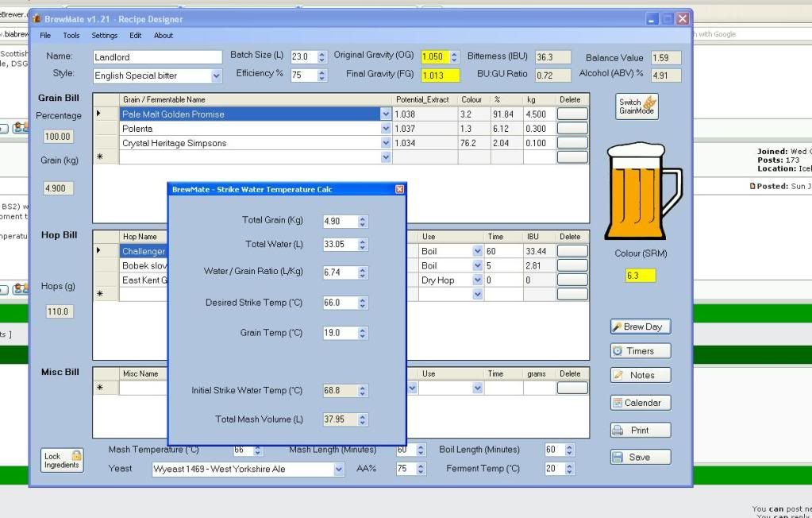The image size is (812, 518).
Task: Open the Notes editor button
Action: pos(641,375)
